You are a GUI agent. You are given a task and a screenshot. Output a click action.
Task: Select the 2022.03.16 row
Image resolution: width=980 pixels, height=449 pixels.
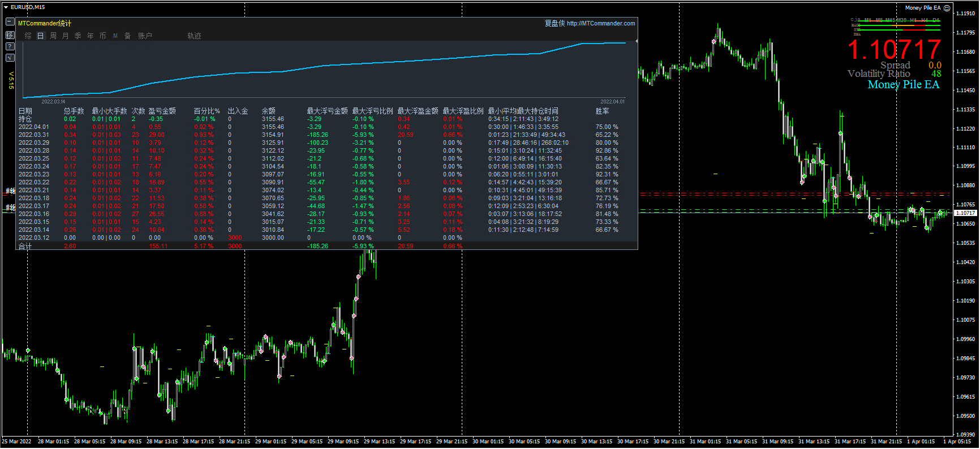326,214
